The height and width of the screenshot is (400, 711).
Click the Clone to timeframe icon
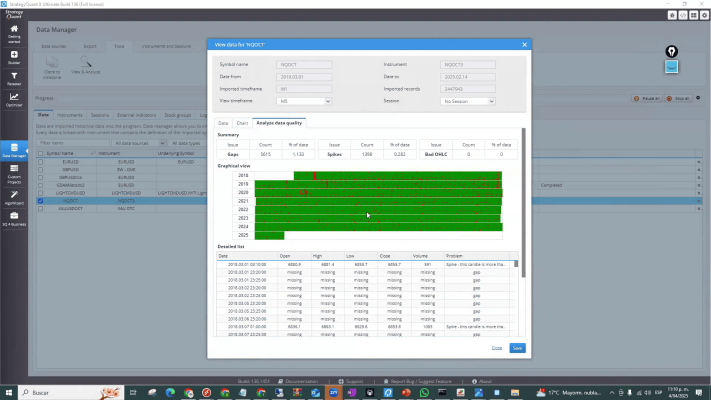click(x=52, y=63)
